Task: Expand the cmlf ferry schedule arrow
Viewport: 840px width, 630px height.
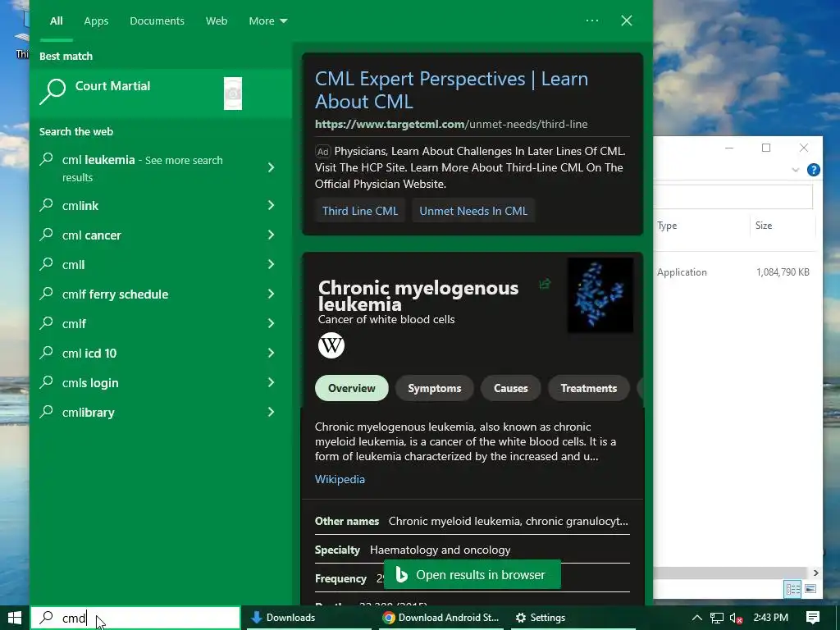Action: point(271,294)
